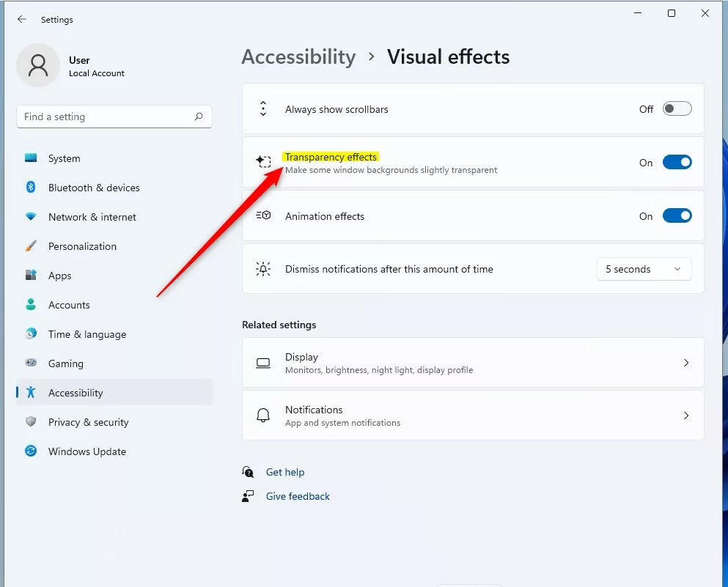Viewport: 728px width, 587px height.
Task: Click the Personalization paintbrush icon
Action: (x=31, y=245)
